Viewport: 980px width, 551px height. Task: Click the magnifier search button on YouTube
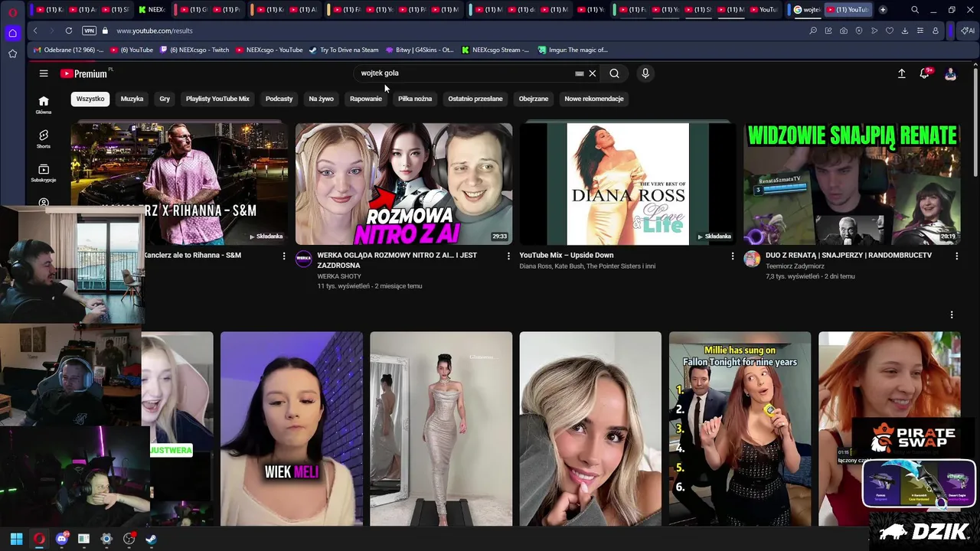(614, 73)
